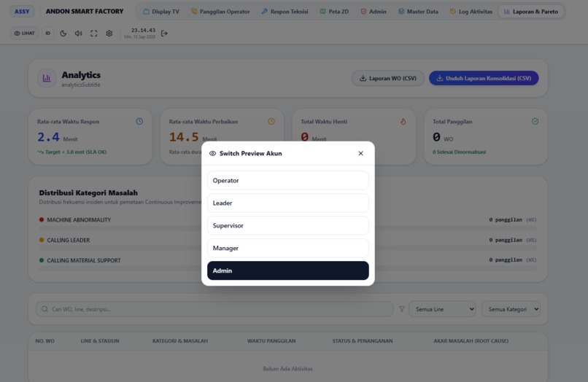588x382 pixels.
Task: Open the Semua Kategori dropdown
Action: click(511, 309)
